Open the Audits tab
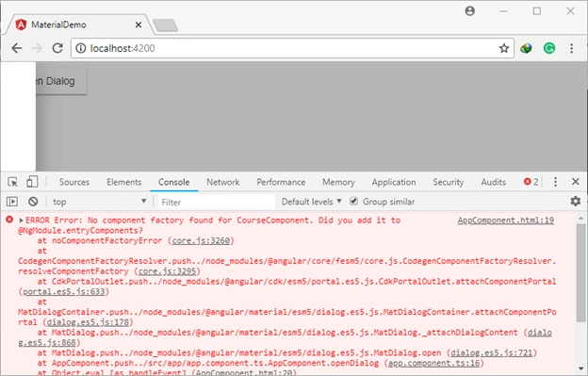588x376 pixels. (494, 182)
